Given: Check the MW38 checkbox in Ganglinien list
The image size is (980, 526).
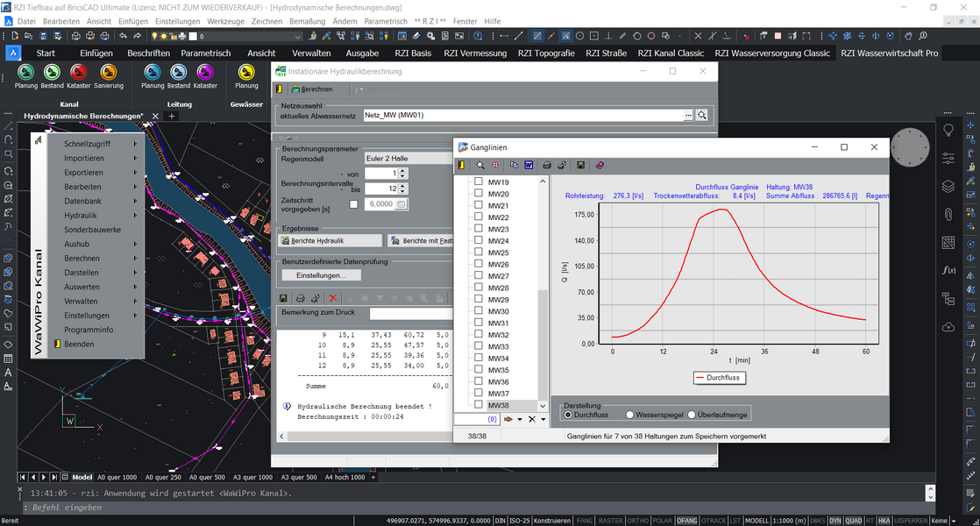Looking at the screenshot, I should click(478, 405).
